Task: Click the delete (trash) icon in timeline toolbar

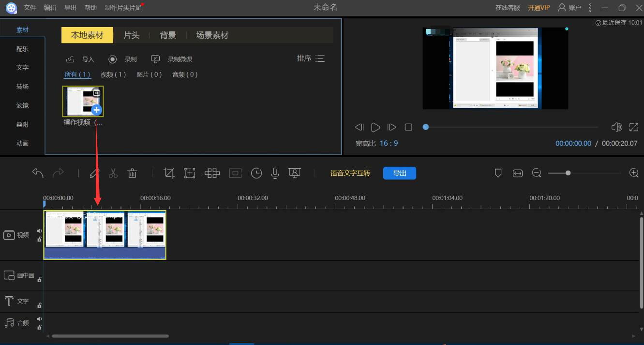Action: (132, 173)
